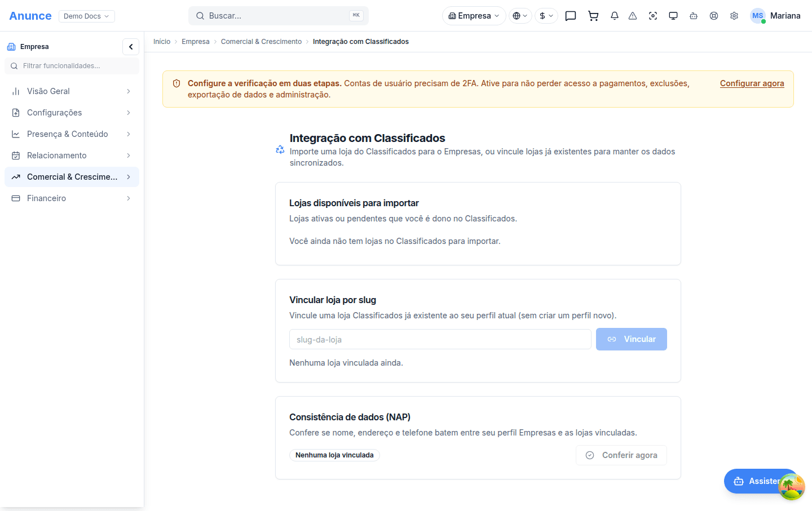Screen dimensions: 812x511
Task: Click the beach palm tree avatar bubble
Action: (x=792, y=487)
